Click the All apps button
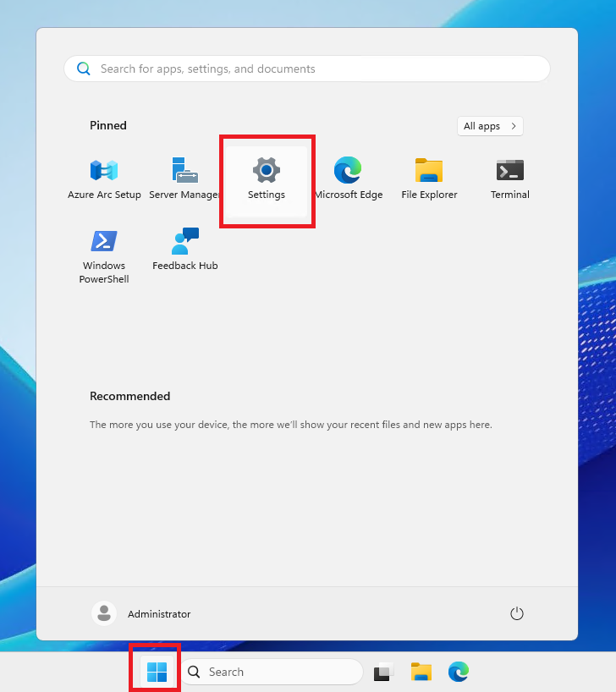 coord(490,126)
